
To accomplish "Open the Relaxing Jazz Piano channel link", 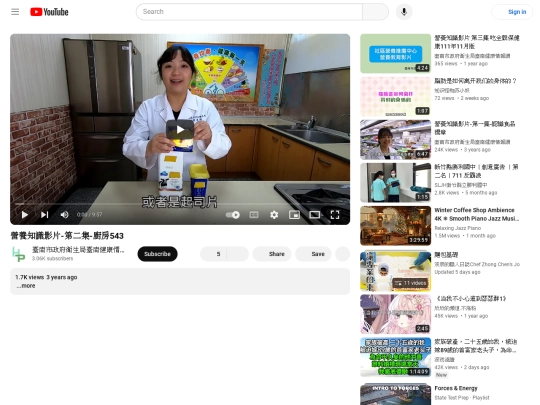I will (458, 228).
